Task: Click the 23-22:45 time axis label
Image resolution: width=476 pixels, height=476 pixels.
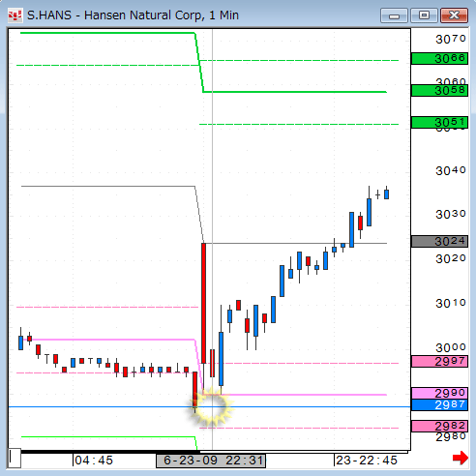Action: tap(367, 461)
